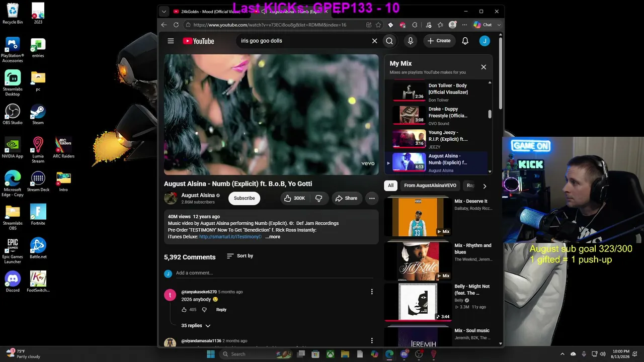Like the '2026 anybody' comment
Screen dimensions: 644x362
184,310
